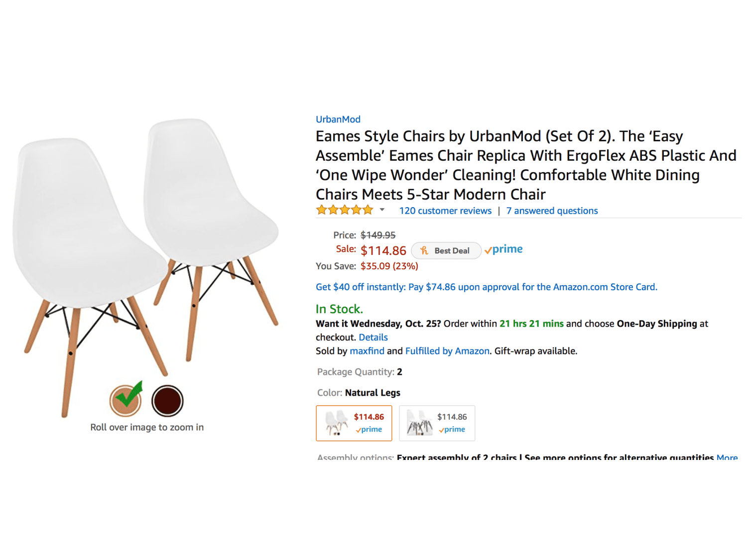The height and width of the screenshot is (560, 747).
Task: Choose the black legs $114.86 variant option
Action: point(437,423)
